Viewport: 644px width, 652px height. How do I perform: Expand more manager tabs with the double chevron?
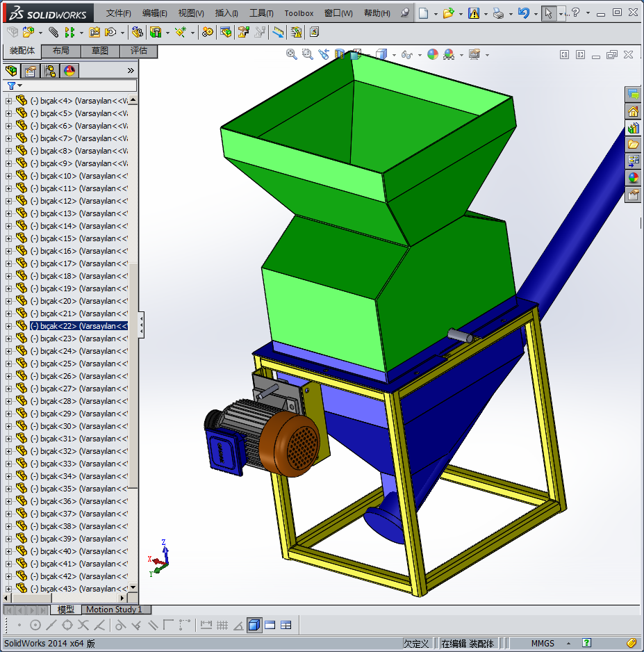pos(131,71)
